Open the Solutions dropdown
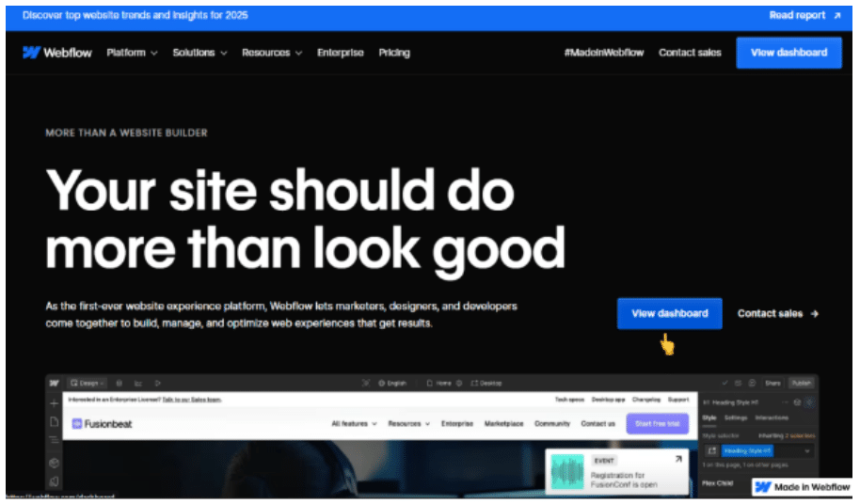The width and height of the screenshot is (860, 504). click(x=199, y=53)
